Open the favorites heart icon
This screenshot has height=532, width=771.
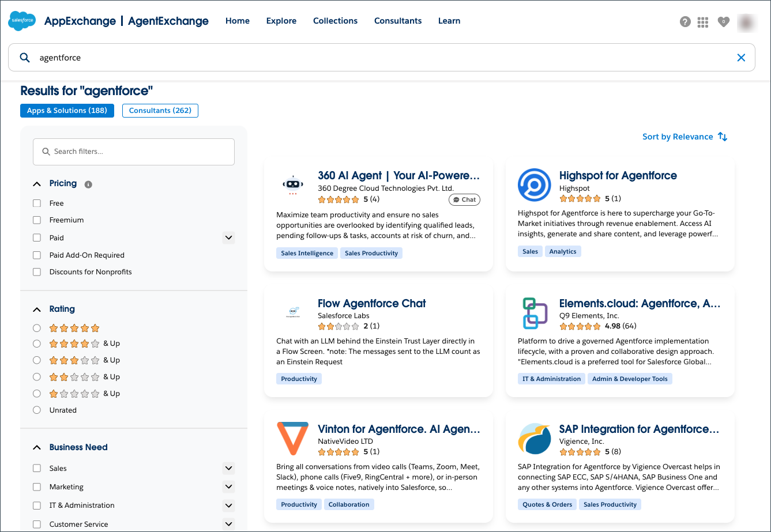coord(723,22)
